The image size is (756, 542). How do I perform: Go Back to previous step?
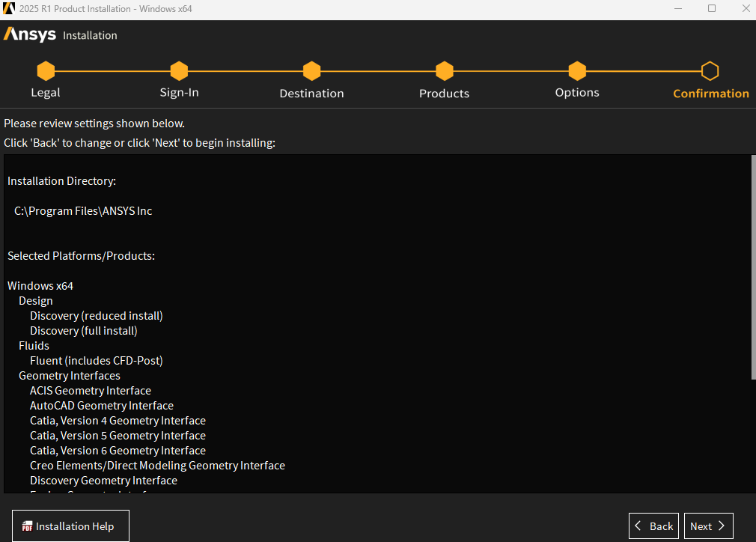(653, 526)
